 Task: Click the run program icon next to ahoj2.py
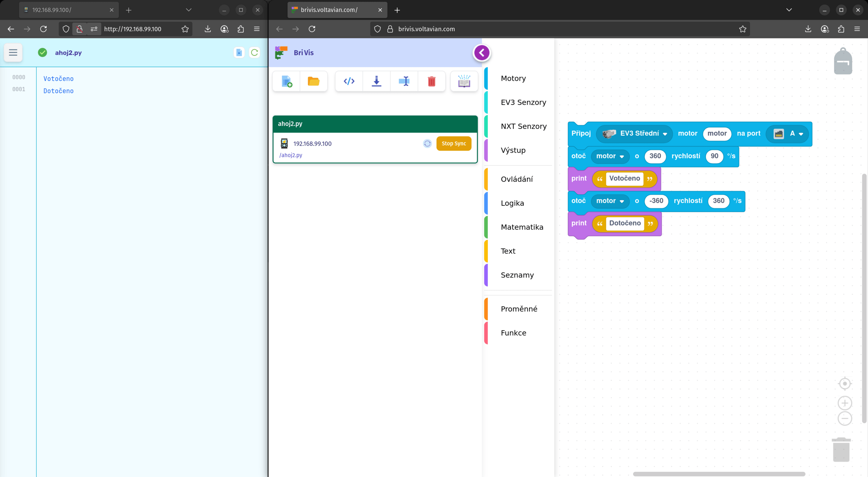coord(239,53)
